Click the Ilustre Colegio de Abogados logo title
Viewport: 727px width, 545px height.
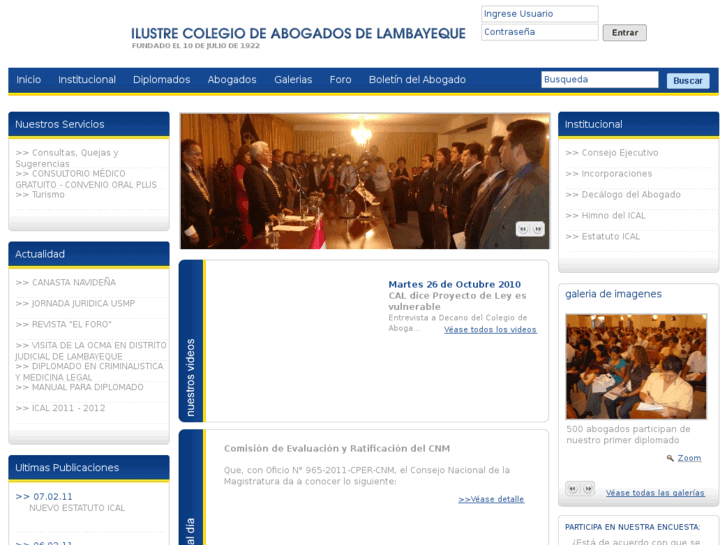click(x=298, y=34)
